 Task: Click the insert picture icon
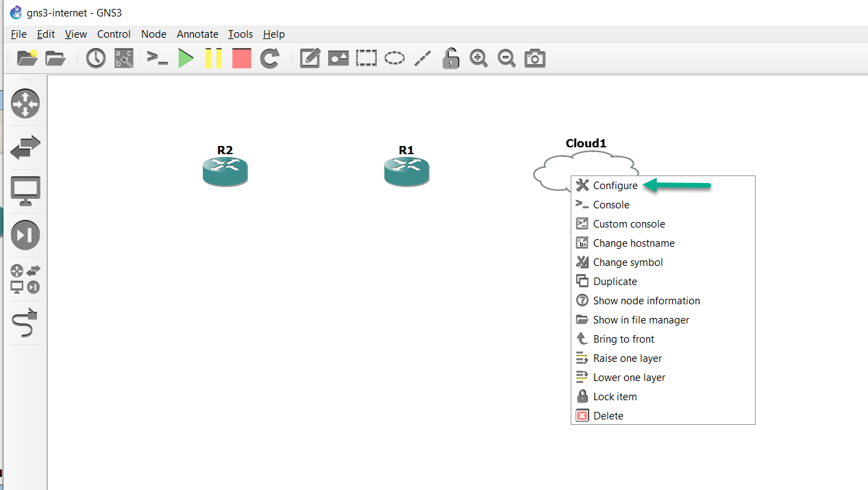(x=338, y=58)
